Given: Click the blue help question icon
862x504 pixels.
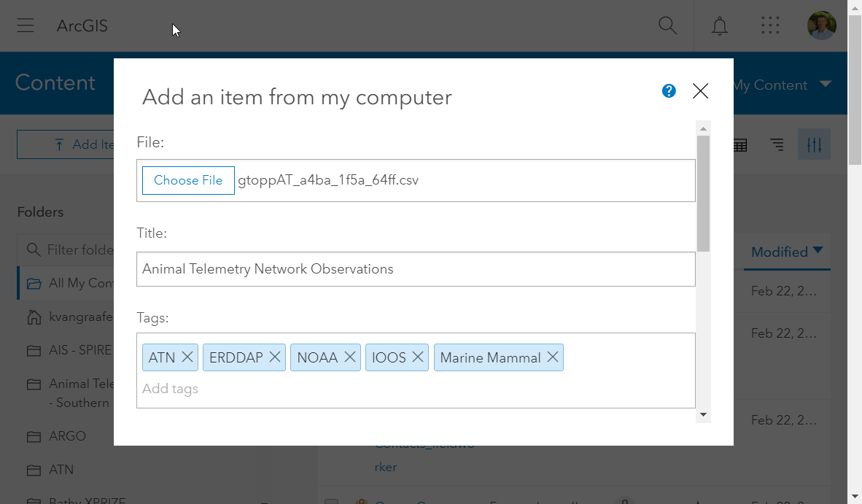Looking at the screenshot, I should [x=669, y=91].
